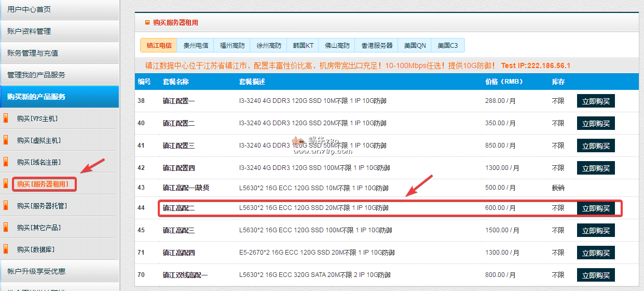Expand 财务管理与充值 sidebar section
The width and height of the screenshot is (644, 291).
pos(33,53)
